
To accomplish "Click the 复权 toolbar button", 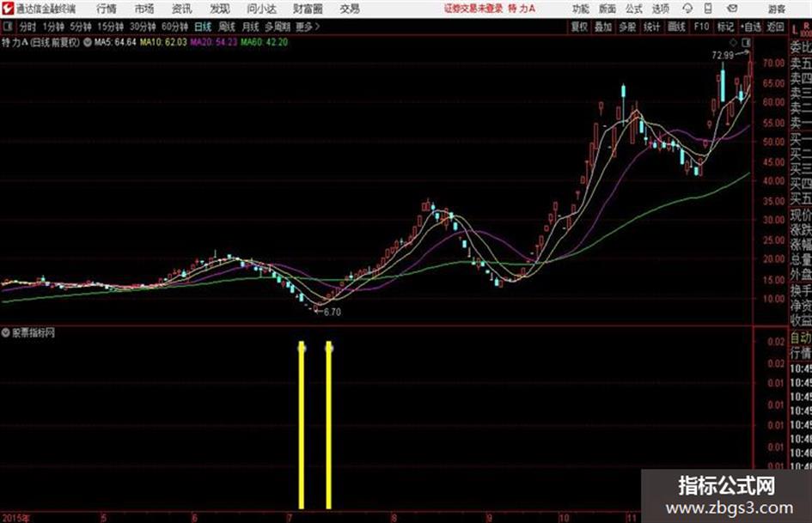I will (579, 27).
